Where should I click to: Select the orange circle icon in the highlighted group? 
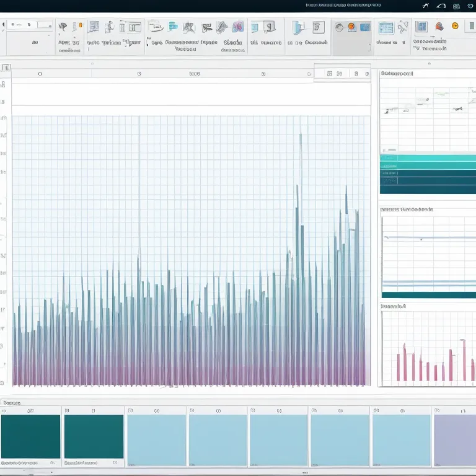click(351, 27)
